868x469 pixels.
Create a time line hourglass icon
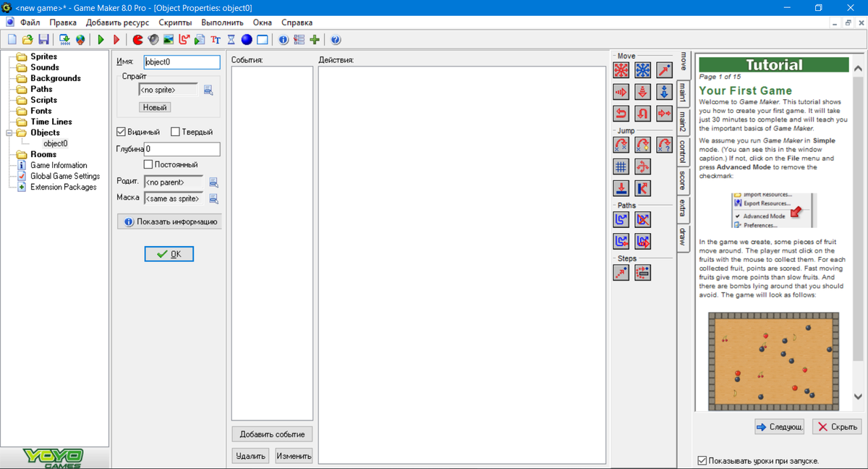231,39
